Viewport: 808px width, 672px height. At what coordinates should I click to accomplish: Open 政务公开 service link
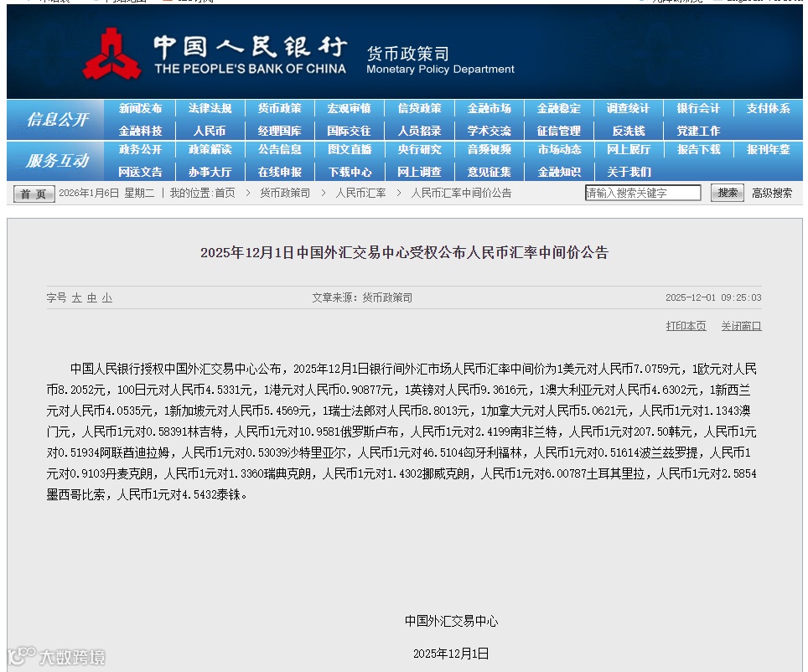click(x=140, y=149)
